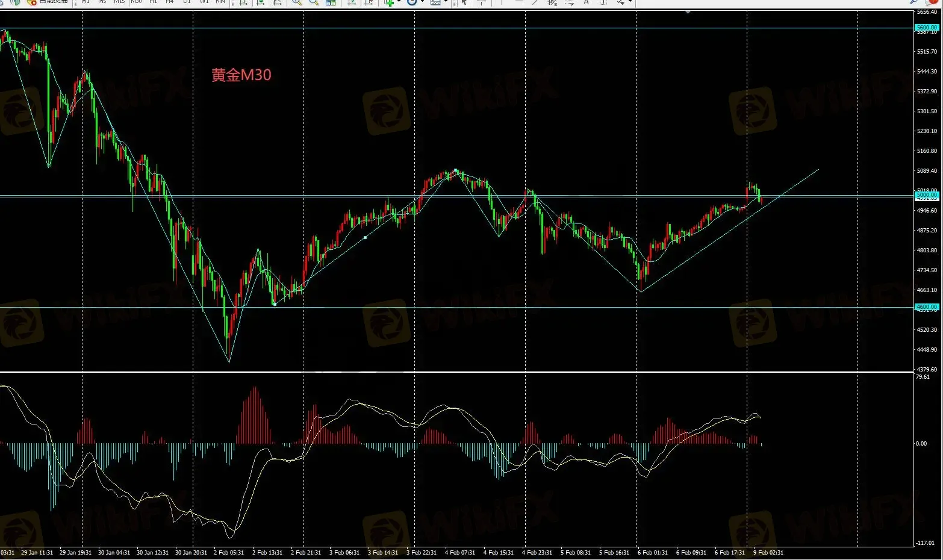This screenshot has width=943, height=560.
Task: Switch chart to H4 timeframe
Action: 170,2
